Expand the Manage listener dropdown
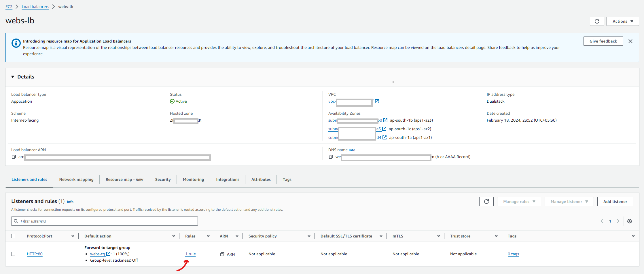 [569, 202]
